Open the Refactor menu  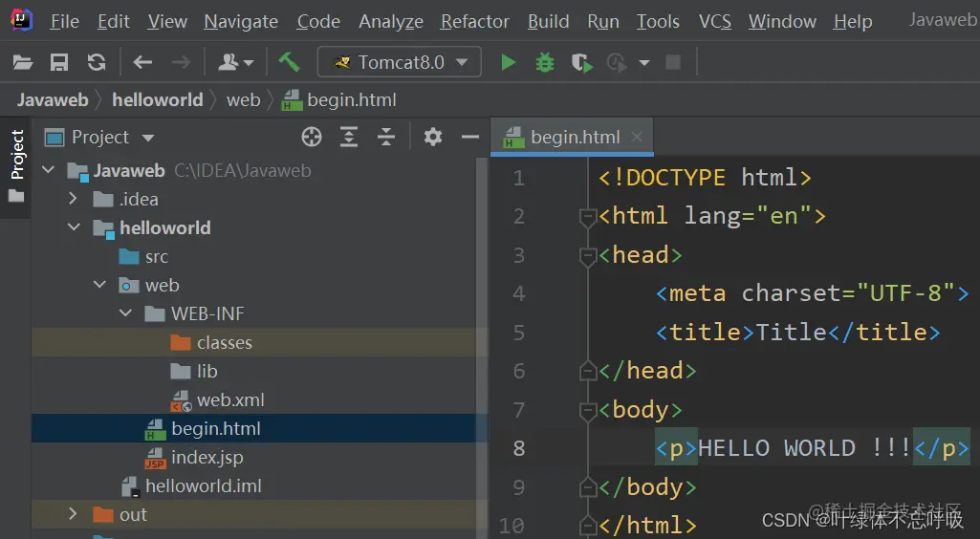pos(474,21)
